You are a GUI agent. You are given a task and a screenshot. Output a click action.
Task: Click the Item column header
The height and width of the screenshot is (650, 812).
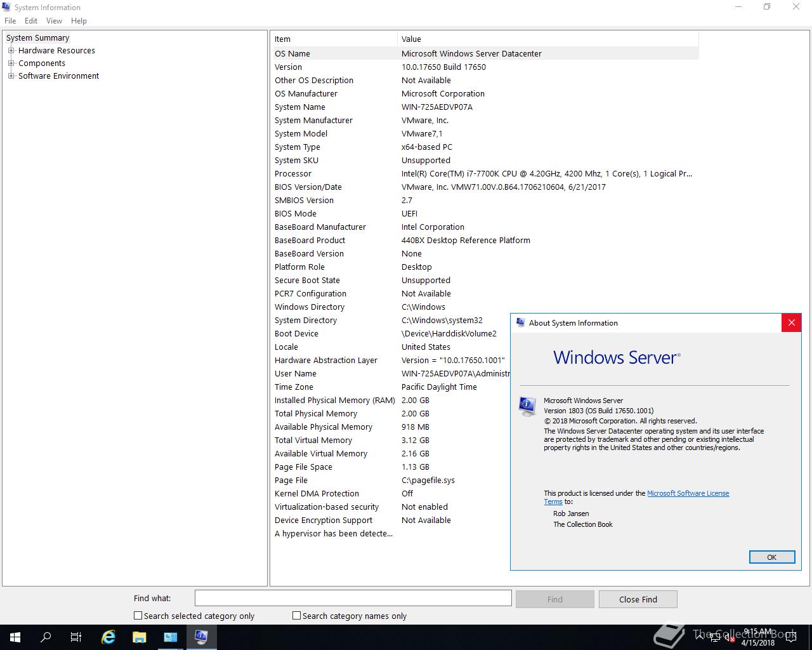click(335, 39)
